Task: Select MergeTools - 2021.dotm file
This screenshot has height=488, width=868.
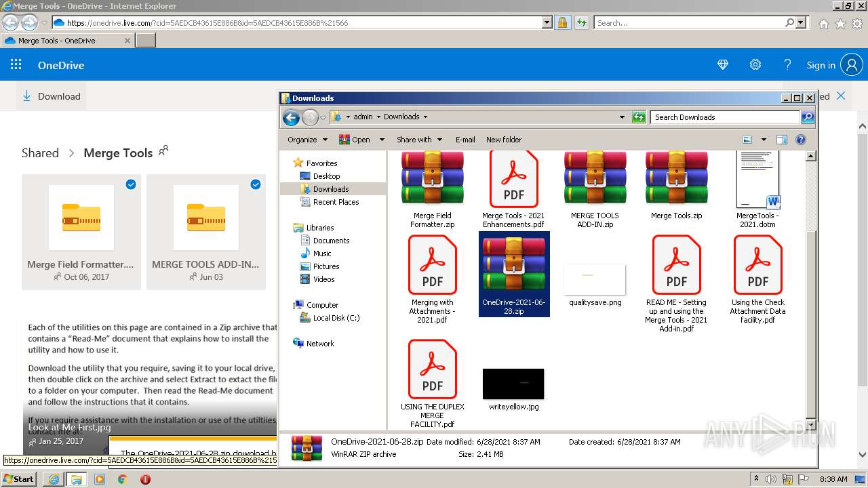Action: pos(757,190)
